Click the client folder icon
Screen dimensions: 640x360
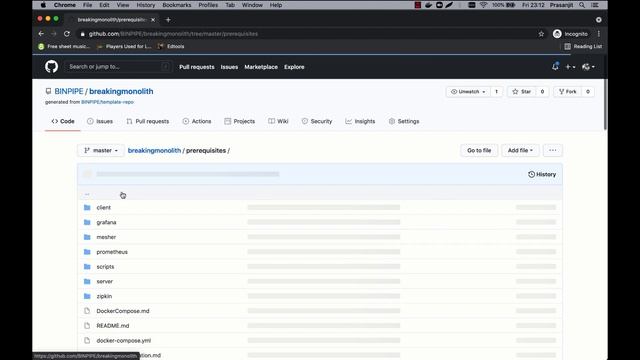(x=87, y=207)
